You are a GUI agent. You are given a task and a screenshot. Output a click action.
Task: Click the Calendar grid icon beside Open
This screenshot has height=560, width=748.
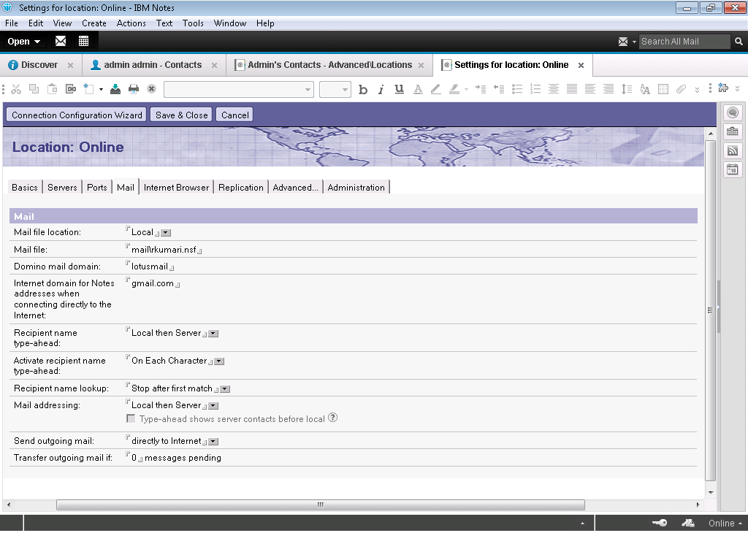[83, 42]
